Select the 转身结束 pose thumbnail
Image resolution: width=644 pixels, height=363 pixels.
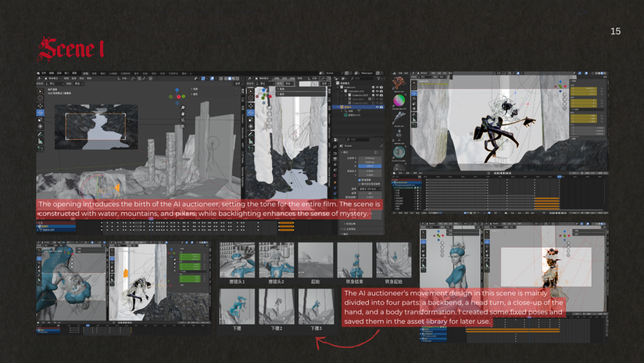tap(355, 261)
